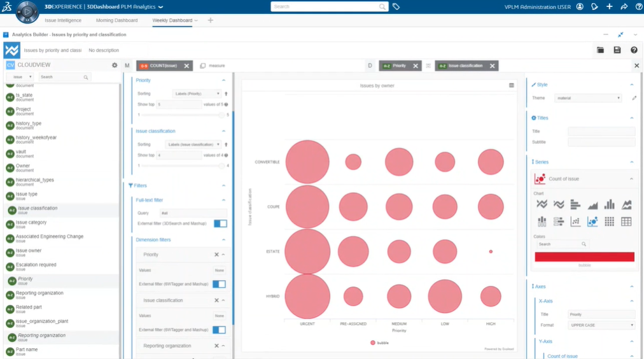This screenshot has height=359, width=644.
Task: Open the folder icon in the builder header
Action: [600, 50]
